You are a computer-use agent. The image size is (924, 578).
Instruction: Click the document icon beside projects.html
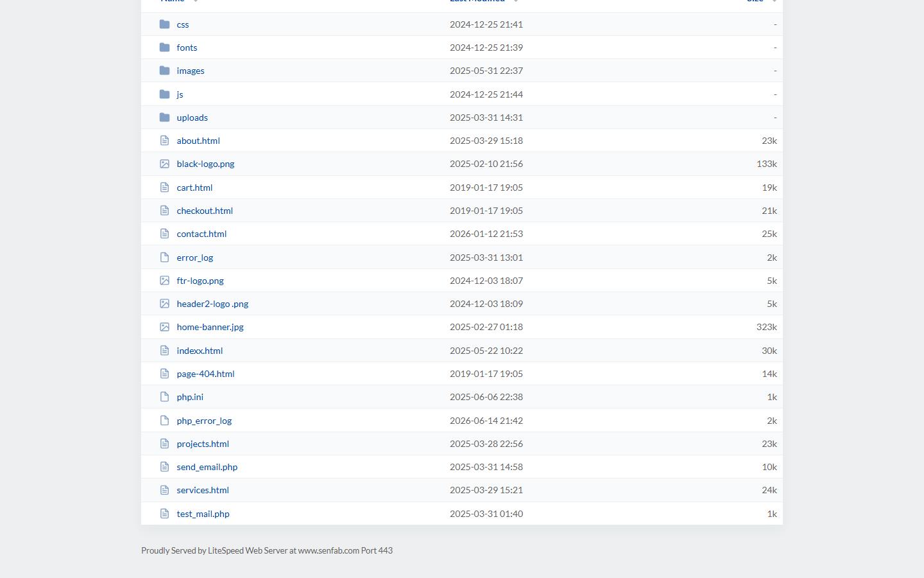[164, 444]
